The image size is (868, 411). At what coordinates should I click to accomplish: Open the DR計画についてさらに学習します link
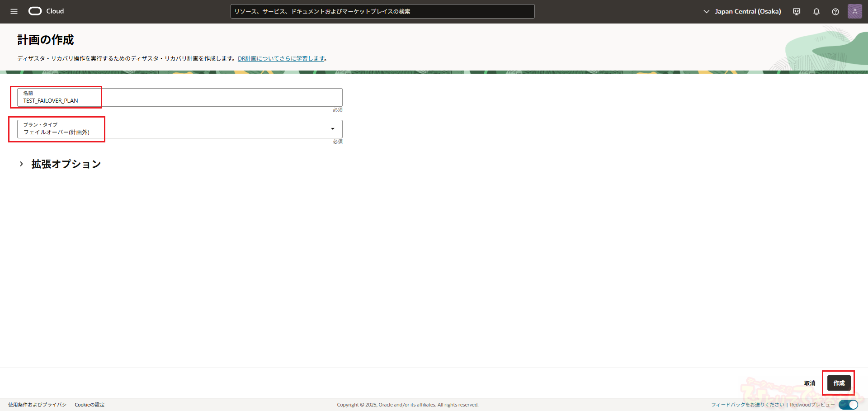point(281,58)
